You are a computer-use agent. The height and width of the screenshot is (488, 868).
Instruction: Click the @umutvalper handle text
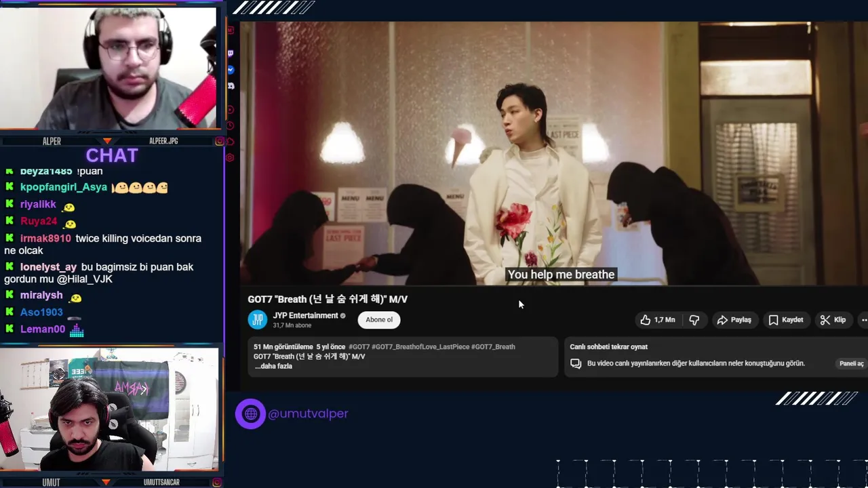tap(308, 413)
